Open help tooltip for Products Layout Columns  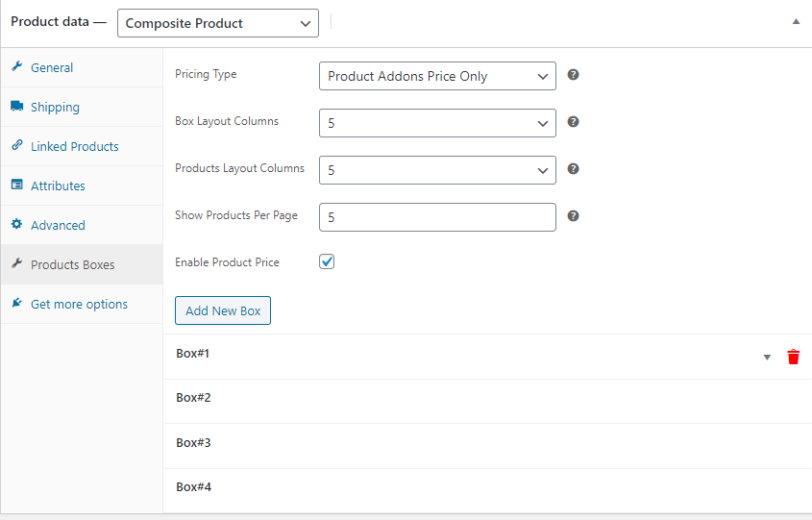point(573,169)
